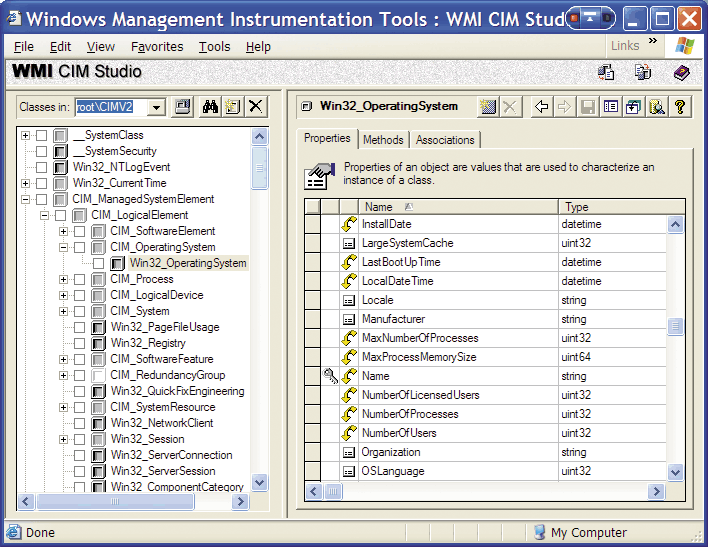The width and height of the screenshot is (708, 547).
Task: Click the Browse for namespace icon
Action: pyautogui.click(x=182, y=107)
